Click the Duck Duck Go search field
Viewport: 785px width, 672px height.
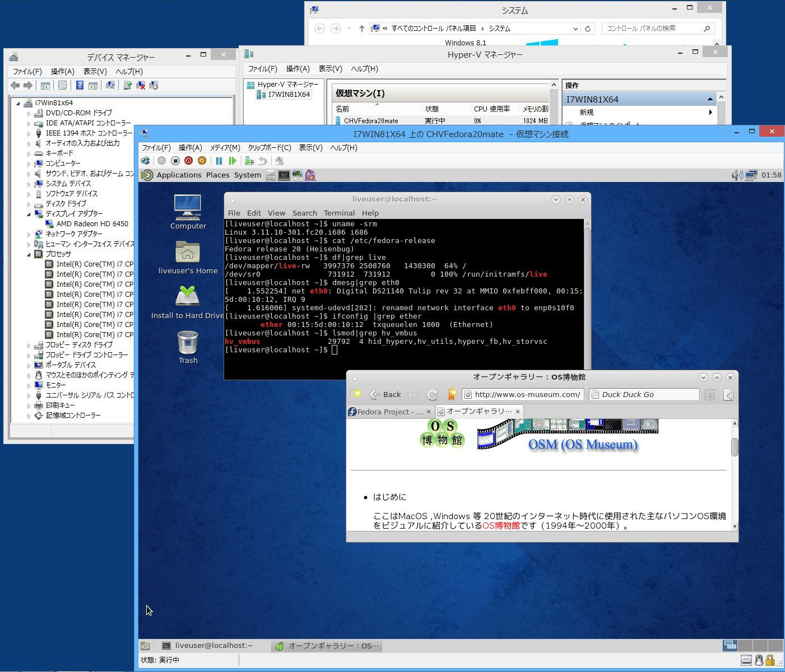644,395
